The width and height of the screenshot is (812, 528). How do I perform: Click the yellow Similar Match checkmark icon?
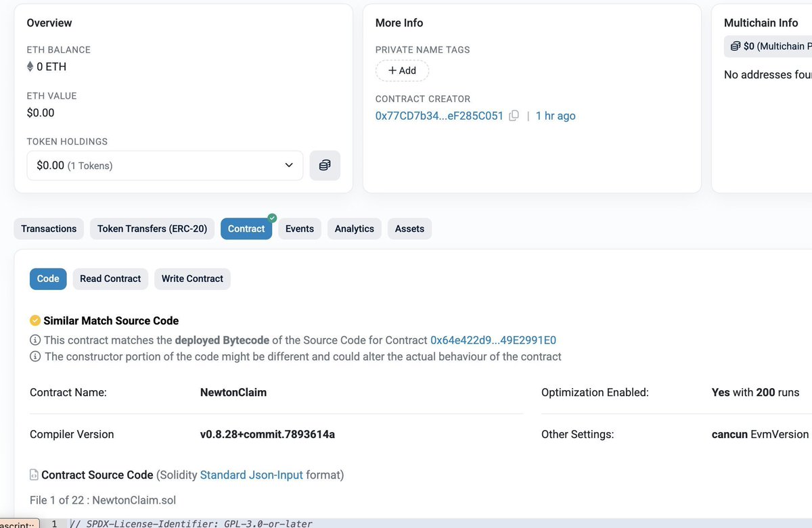[x=35, y=321]
